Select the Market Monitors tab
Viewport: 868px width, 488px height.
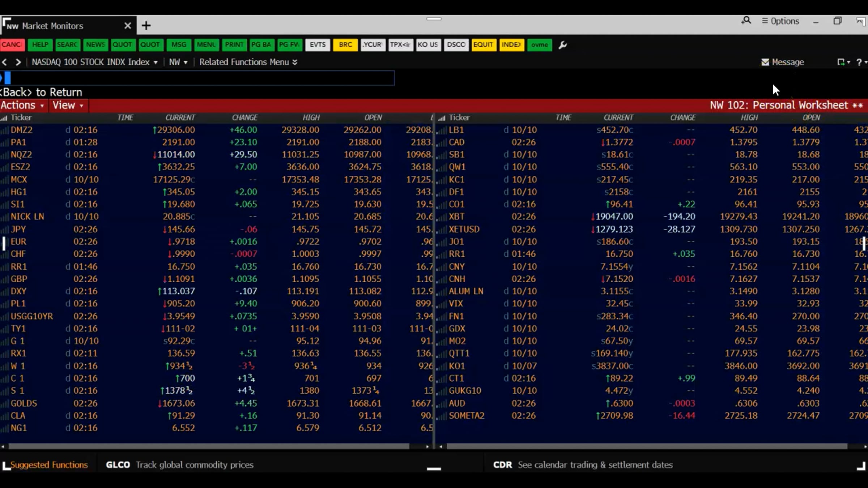tap(68, 26)
